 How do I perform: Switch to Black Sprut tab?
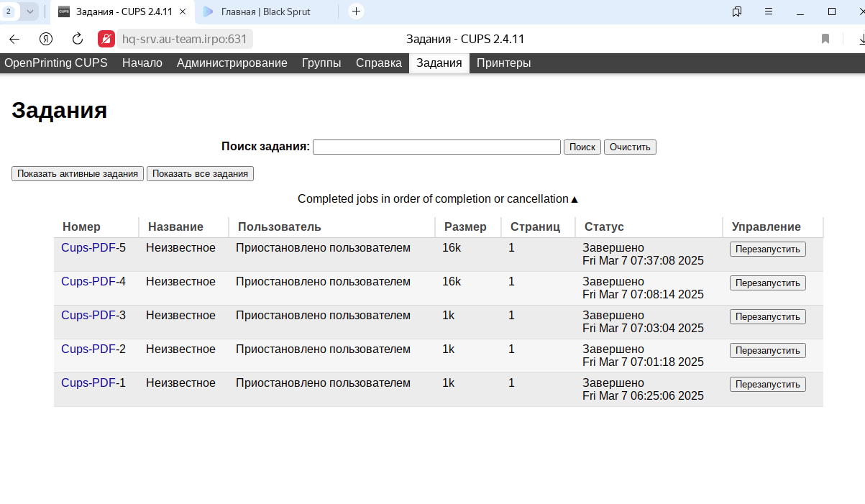[267, 12]
